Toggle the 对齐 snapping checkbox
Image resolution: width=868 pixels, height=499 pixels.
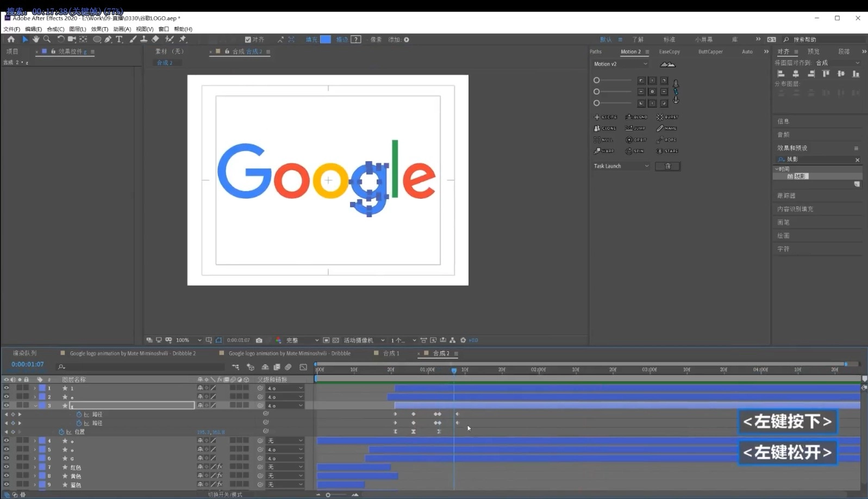248,40
